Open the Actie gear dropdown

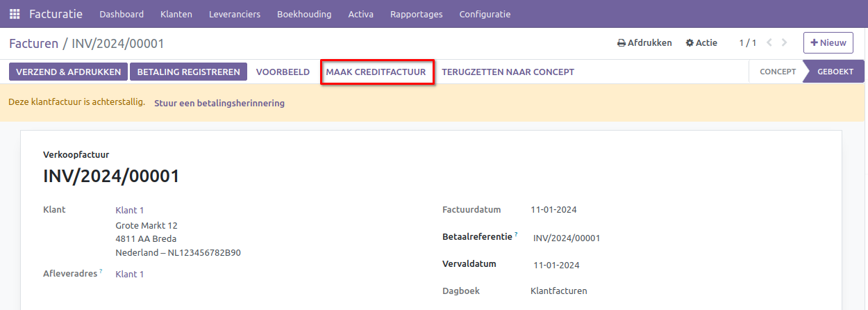pos(701,43)
